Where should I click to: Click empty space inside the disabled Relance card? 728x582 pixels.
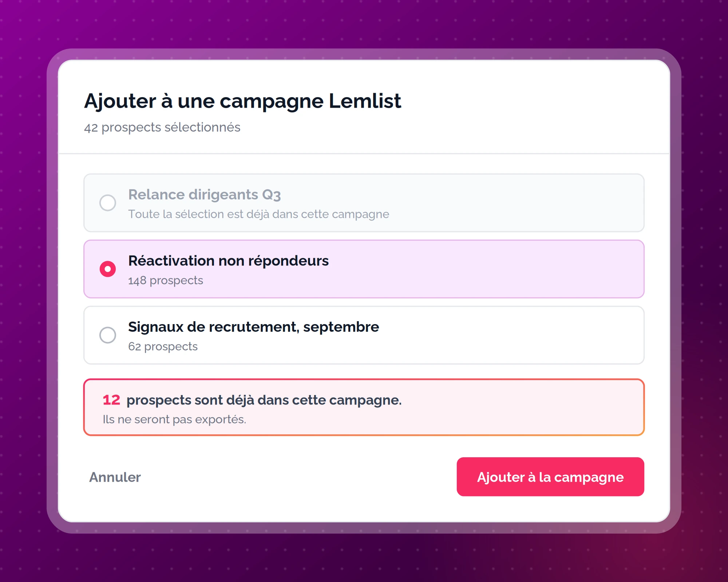click(510, 203)
